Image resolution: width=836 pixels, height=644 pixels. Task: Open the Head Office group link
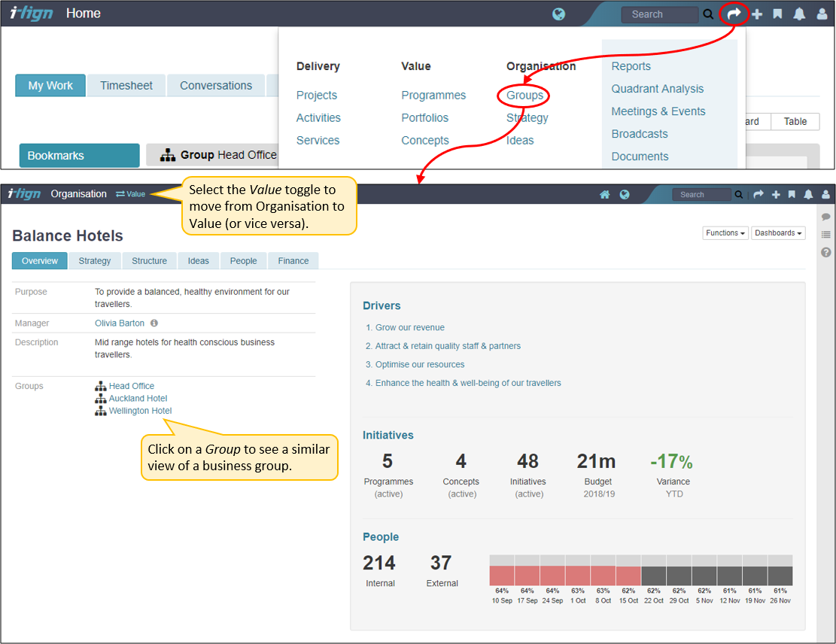[x=132, y=386]
